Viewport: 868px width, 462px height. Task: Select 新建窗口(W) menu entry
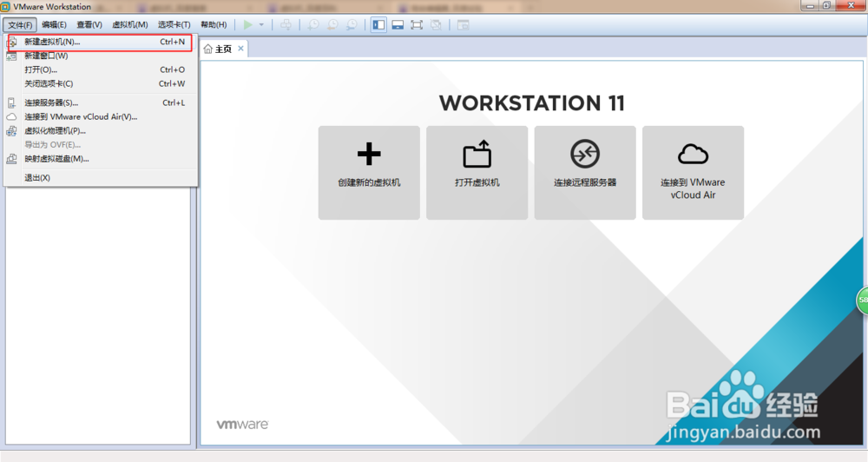click(x=100, y=56)
